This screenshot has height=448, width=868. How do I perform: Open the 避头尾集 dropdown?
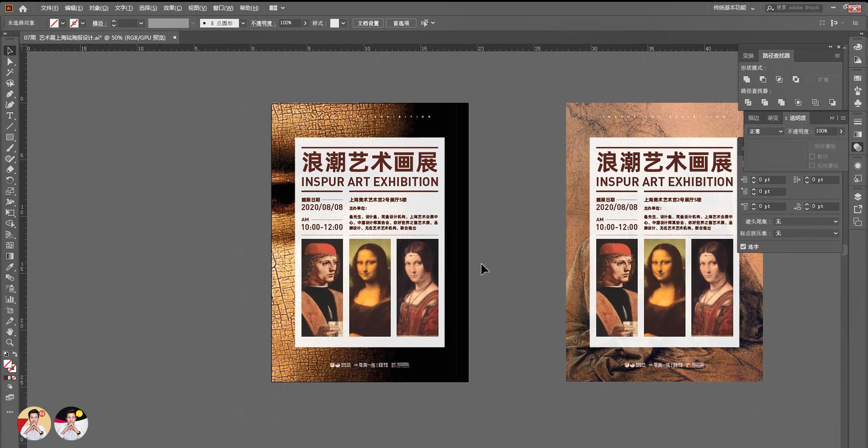[x=807, y=222]
